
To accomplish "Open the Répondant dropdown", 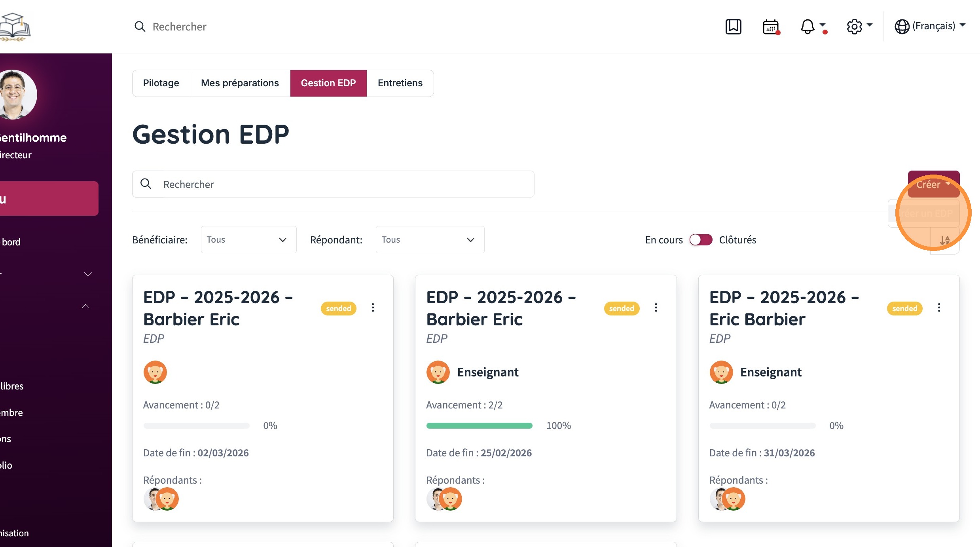I will [430, 240].
